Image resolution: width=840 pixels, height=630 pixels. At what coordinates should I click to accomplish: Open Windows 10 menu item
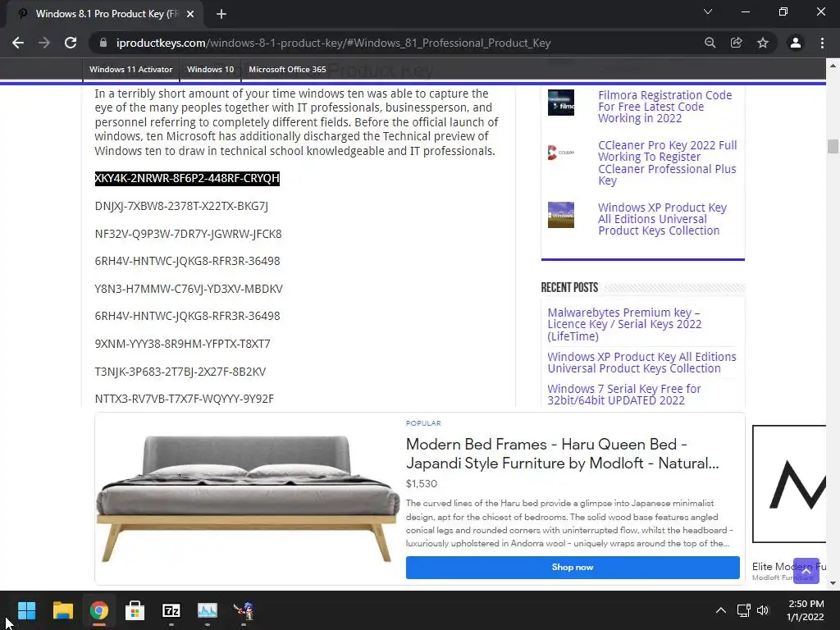click(211, 70)
